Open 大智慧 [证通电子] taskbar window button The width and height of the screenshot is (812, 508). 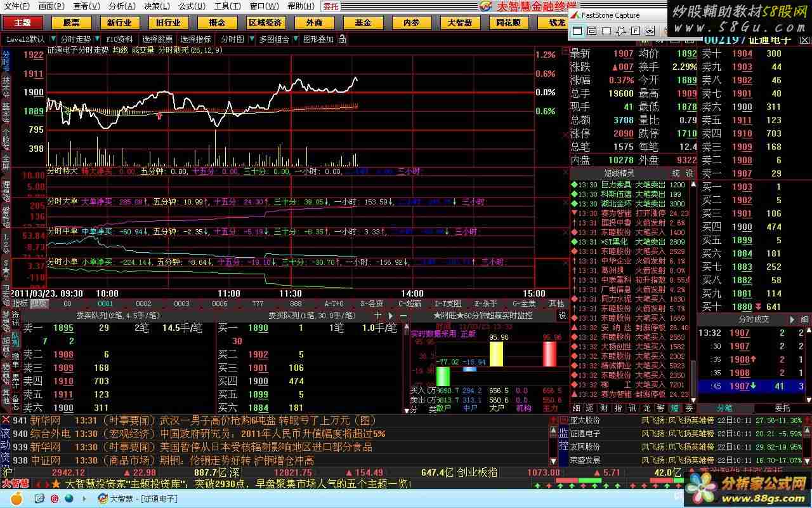click(138, 498)
